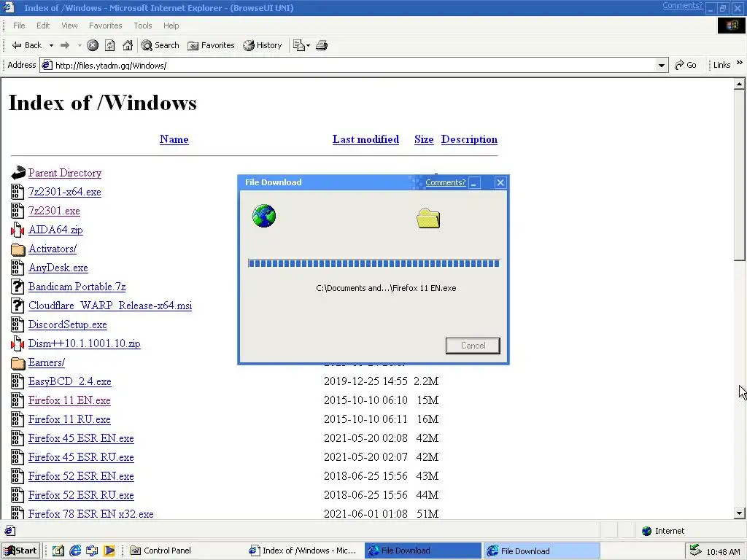This screenshot has height=560, width=747.
Task: Sort listing by Size link
Action: point(424,139)
